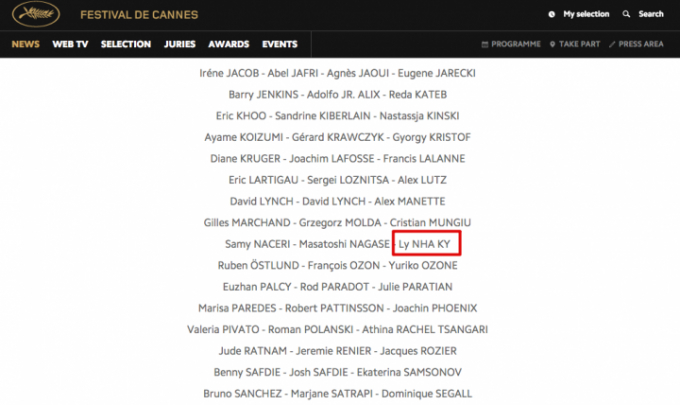The height and width of the screenshot is (405, 680).
Task: Click the My selection link
Action: [586, 15]
